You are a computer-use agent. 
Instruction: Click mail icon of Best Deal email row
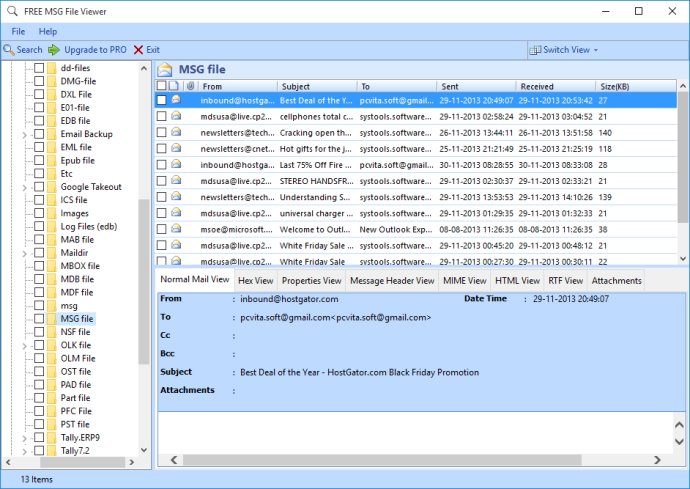click(x=176, y=99)
